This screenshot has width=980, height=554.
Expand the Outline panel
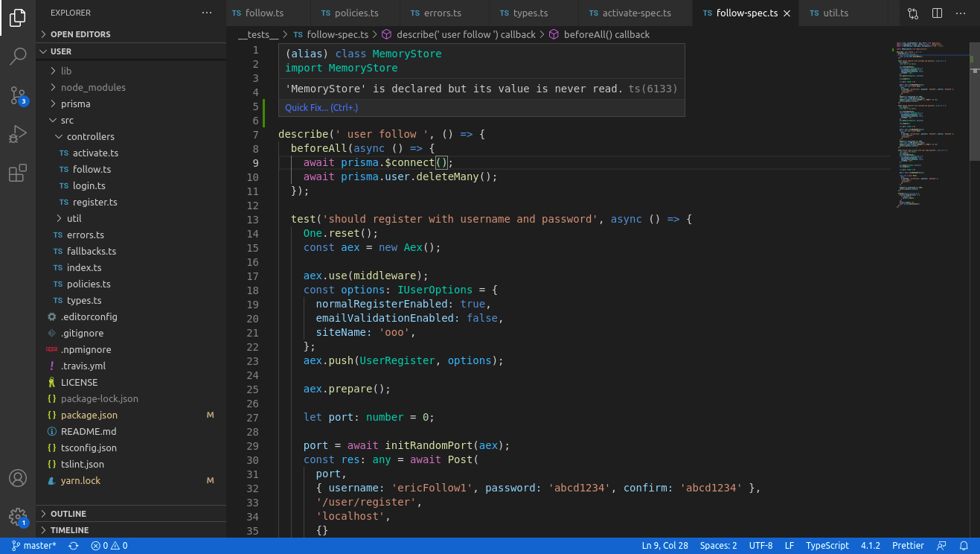click(x=131, y=514)
